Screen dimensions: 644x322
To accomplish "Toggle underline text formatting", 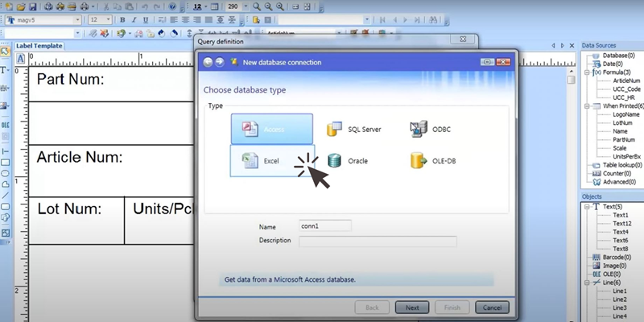I will click(146, 19).
